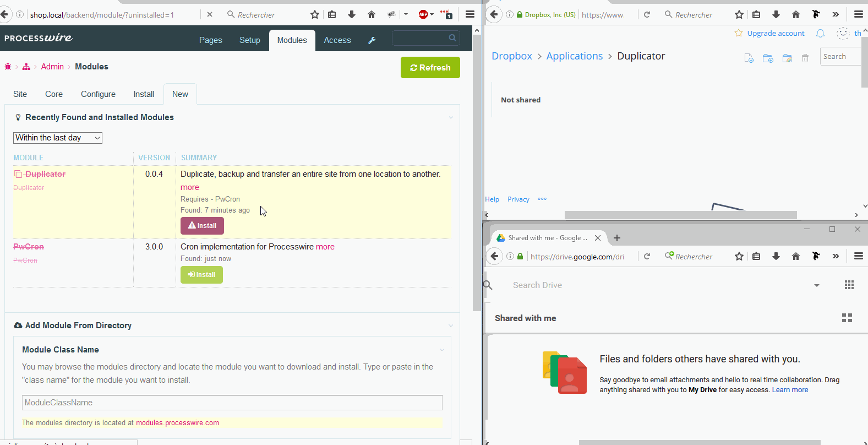Click Dropbox shared folder rainbow icon

pos(787,58)
